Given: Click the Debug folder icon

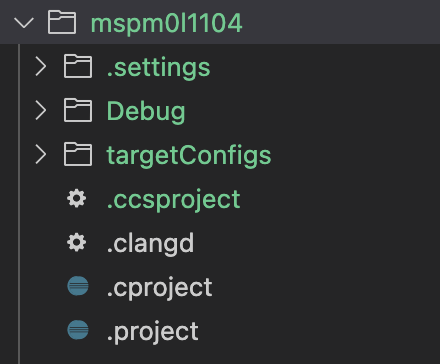Looking at the screenshot, I should pyautogui.click(x=78, y=110).
